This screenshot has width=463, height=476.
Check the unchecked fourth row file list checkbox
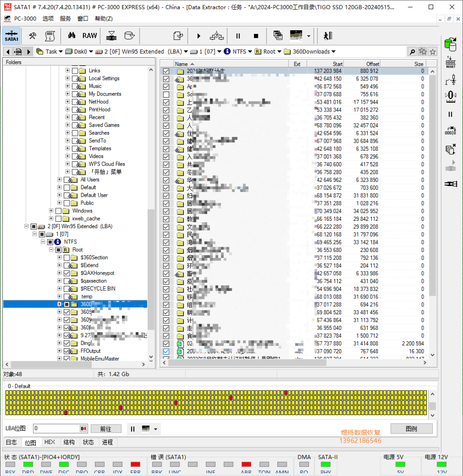pyautogui.click(x=166, y=94)
